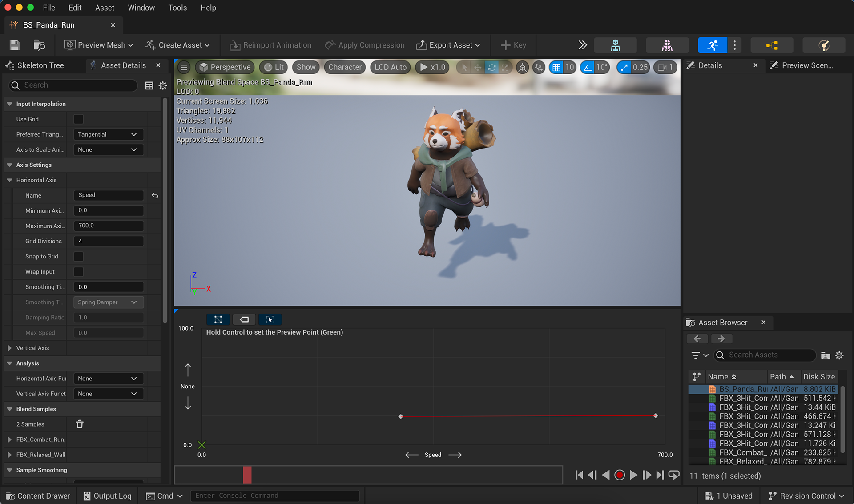The width and height of the screenshot is (854, 504).
Task: Delete all blend samples trash icon
Action: click(80, 424)
